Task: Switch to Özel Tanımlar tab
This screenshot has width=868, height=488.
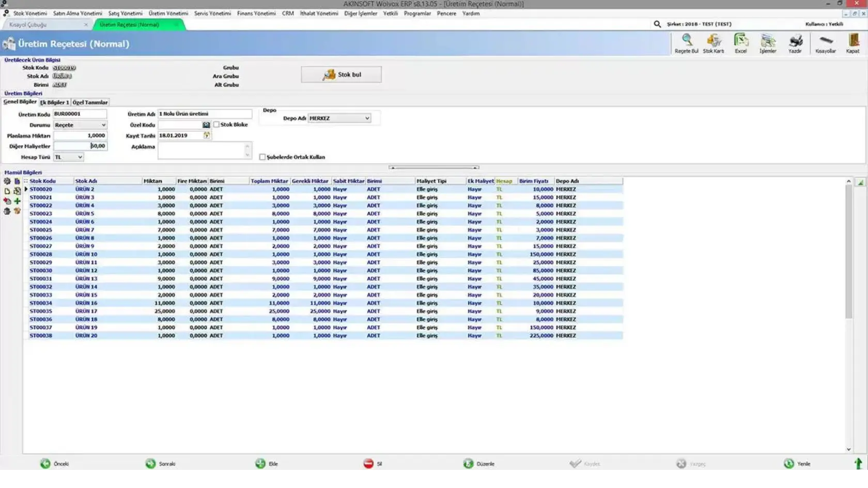Action: click(90, 102)
